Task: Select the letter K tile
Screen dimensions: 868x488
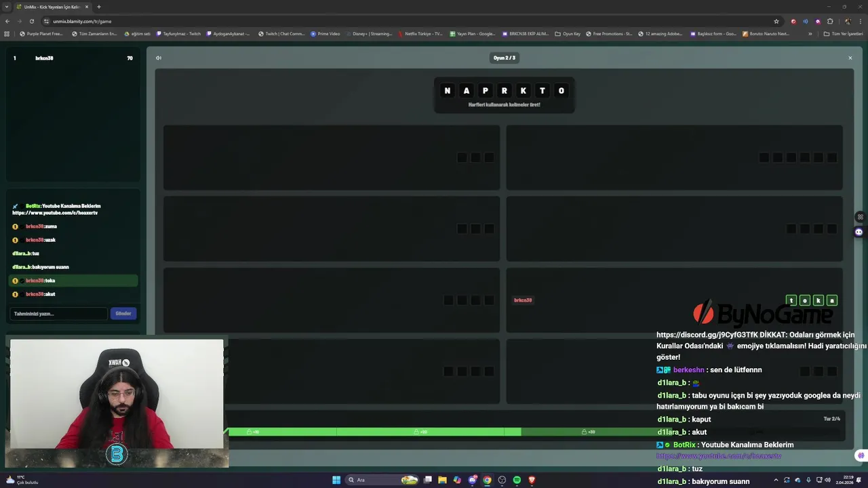Action: 523,91
